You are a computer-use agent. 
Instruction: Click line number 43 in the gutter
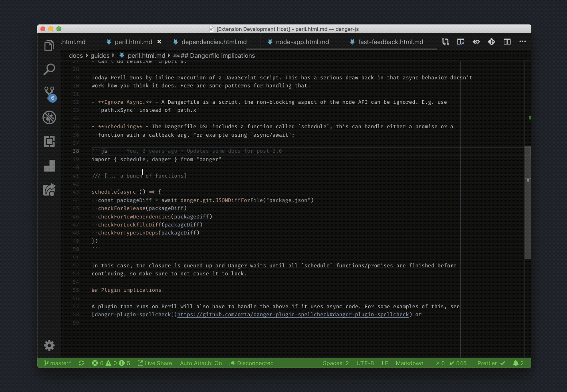(x=76, y=192)
